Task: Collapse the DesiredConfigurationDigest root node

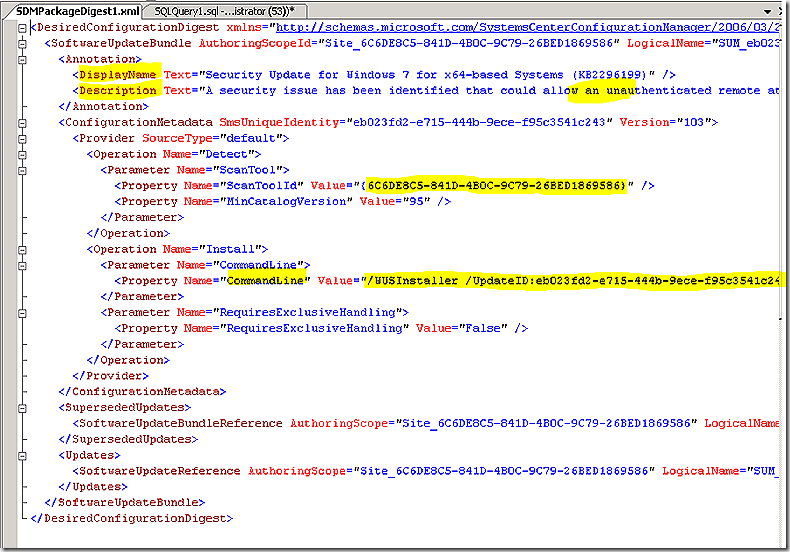Action: click(x=22, y=28)
